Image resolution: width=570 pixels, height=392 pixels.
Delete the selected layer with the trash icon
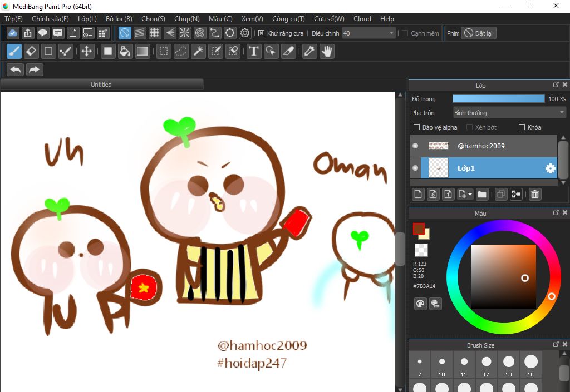click(x=535, y=194)
